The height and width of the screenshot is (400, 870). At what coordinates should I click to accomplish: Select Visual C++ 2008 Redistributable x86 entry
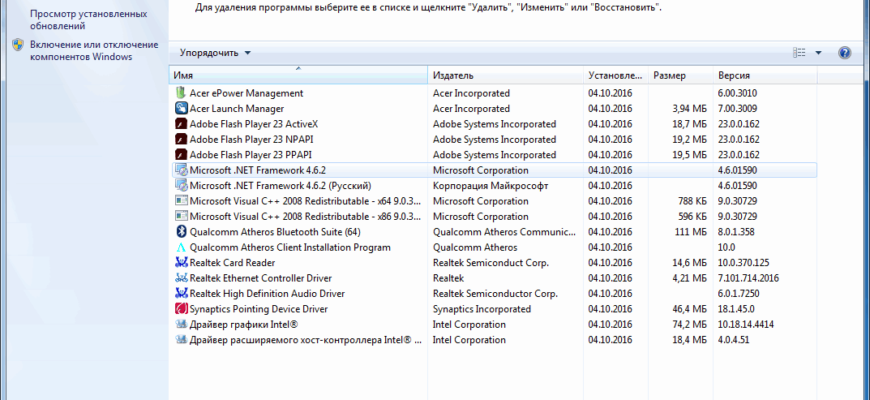494,216
